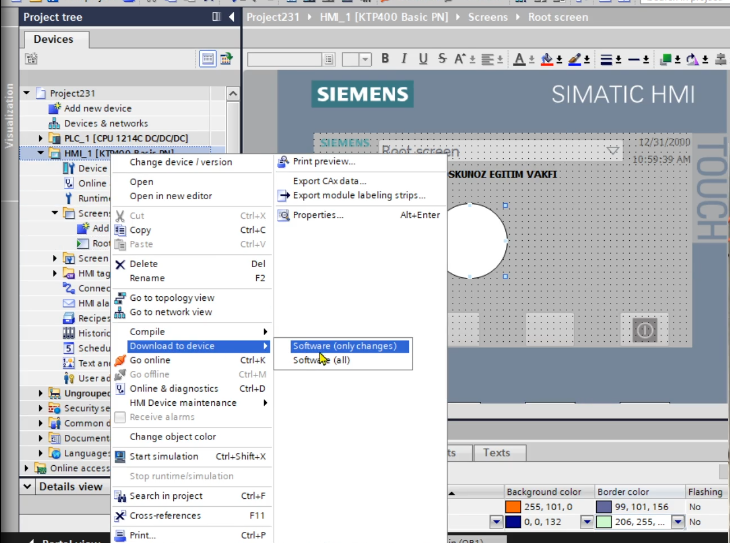Toggle italic text formatting
This screenshot has width=730, height=543.
[x=404, y=59]
